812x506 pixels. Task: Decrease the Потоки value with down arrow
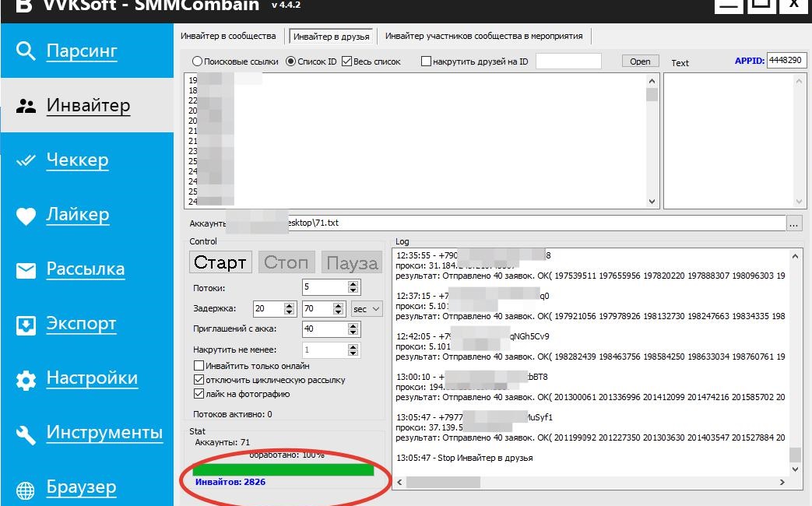pyautogui.click(x=353, y=291)
